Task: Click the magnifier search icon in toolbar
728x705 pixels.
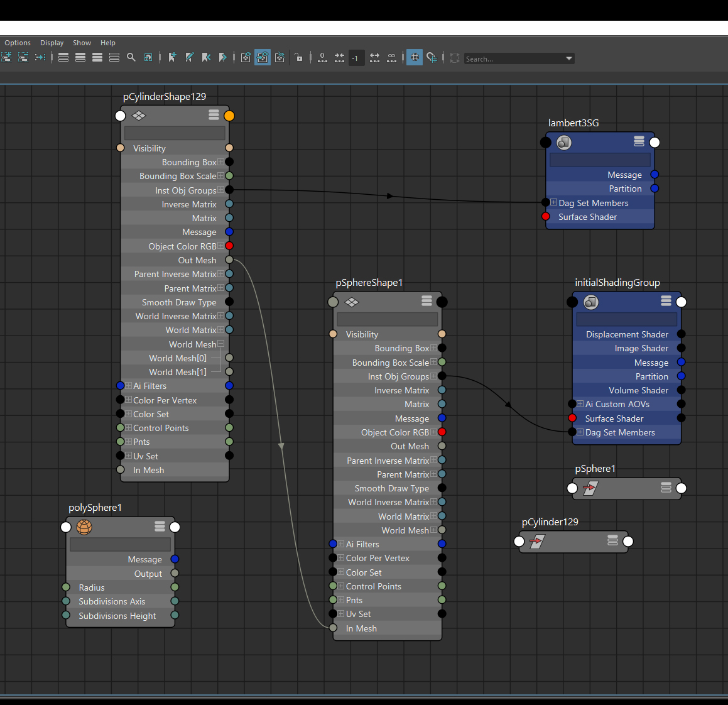Action: tap(131, 58)
